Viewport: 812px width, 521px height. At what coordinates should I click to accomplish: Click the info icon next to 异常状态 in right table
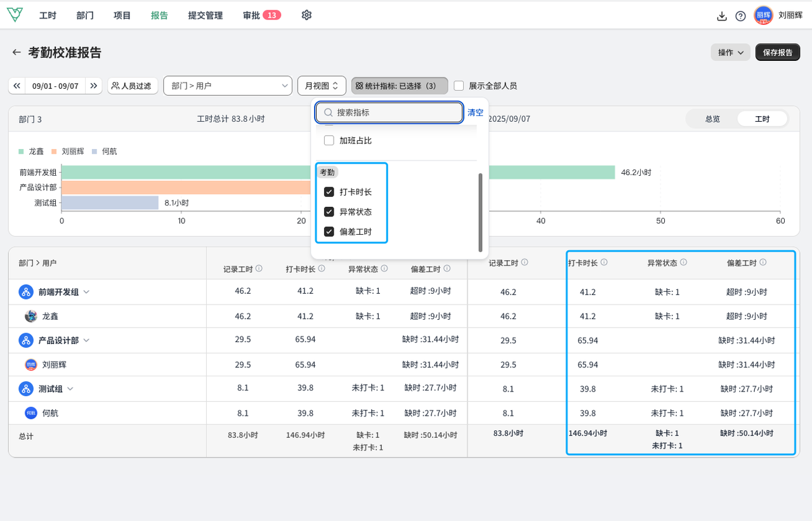click(x=683, y=262)
